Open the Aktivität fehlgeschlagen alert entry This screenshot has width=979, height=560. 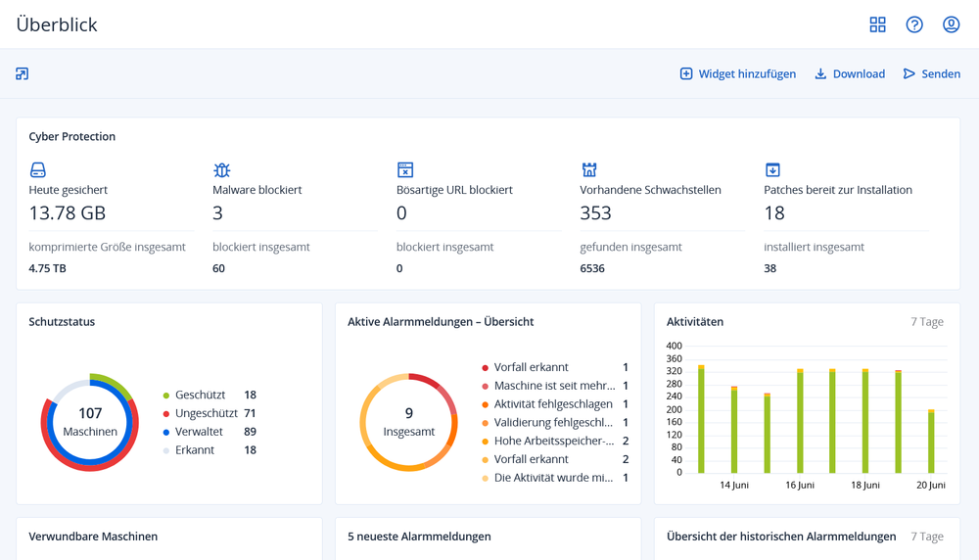553,404
